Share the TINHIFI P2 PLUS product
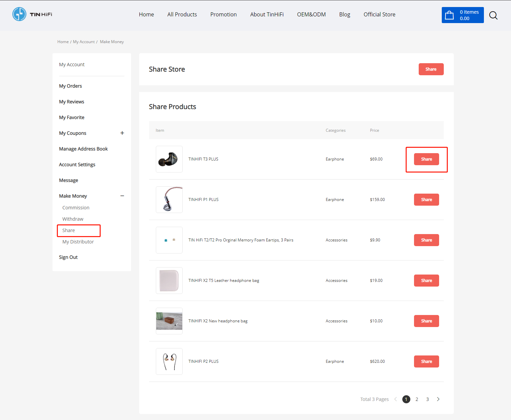The width and height of the screenshot is (511, 420). coord(426,361)
